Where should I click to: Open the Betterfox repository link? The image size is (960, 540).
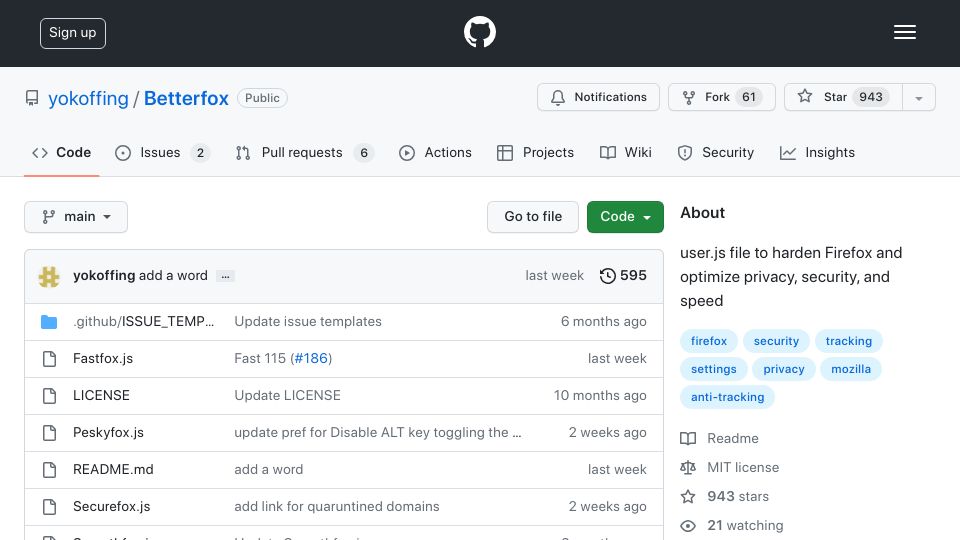[186, 98]
